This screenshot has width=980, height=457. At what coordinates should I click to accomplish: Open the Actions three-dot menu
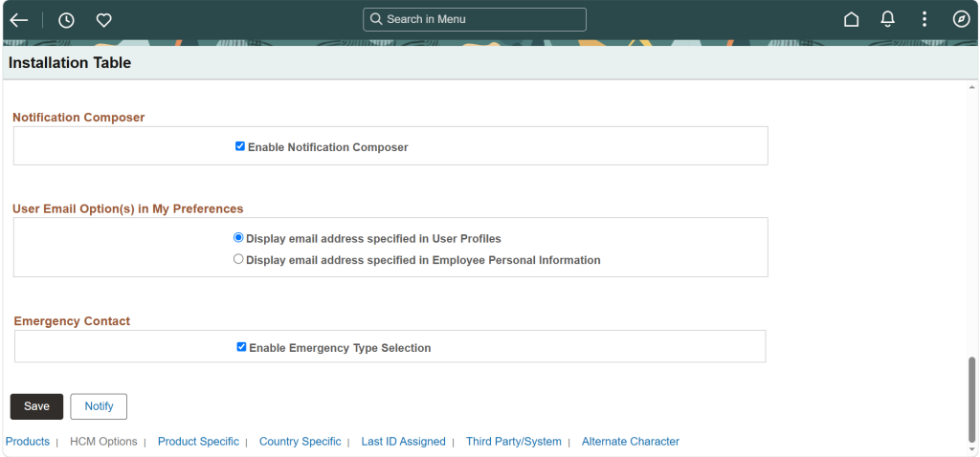924,19
